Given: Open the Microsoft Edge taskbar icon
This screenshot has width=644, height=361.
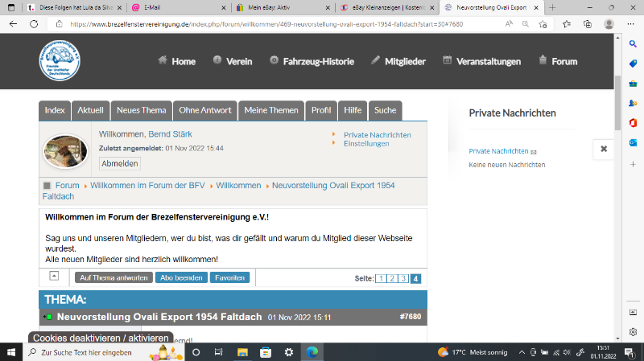Looking at the screenshot, I should click(x=312, y=352).
